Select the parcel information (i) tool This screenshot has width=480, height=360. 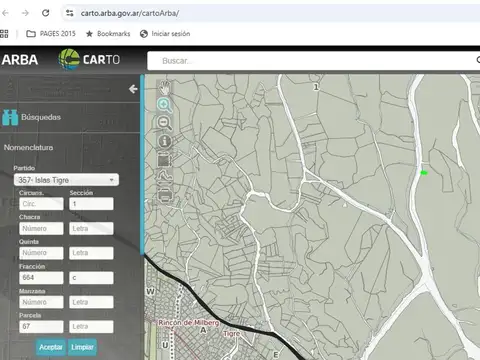point(165,141)
